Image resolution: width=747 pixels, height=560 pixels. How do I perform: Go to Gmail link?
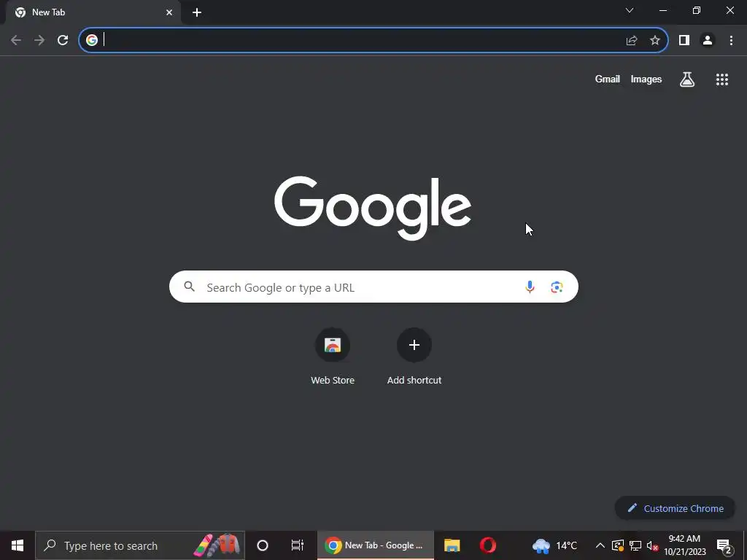pyautogui.click(x=608, y=79)
